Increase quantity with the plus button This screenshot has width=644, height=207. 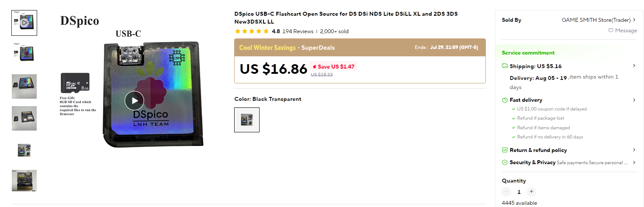(x=531, y=192)
